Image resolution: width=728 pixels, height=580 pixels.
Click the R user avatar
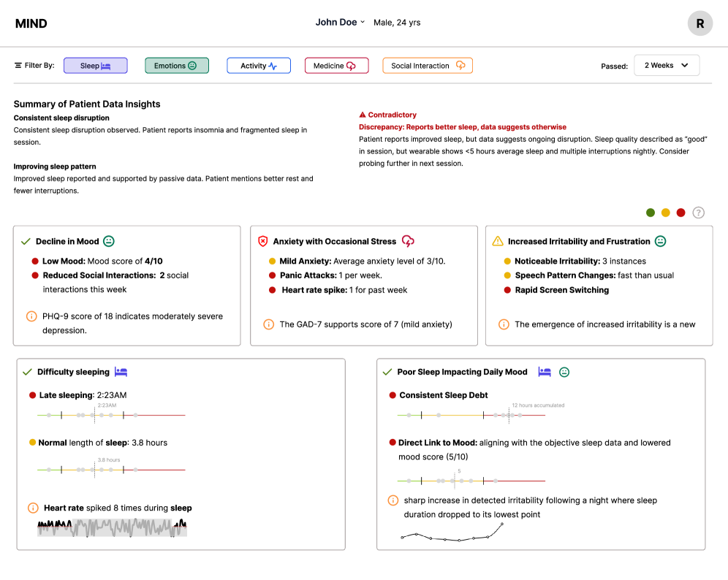pyautogui.click(x=699, y=23)
